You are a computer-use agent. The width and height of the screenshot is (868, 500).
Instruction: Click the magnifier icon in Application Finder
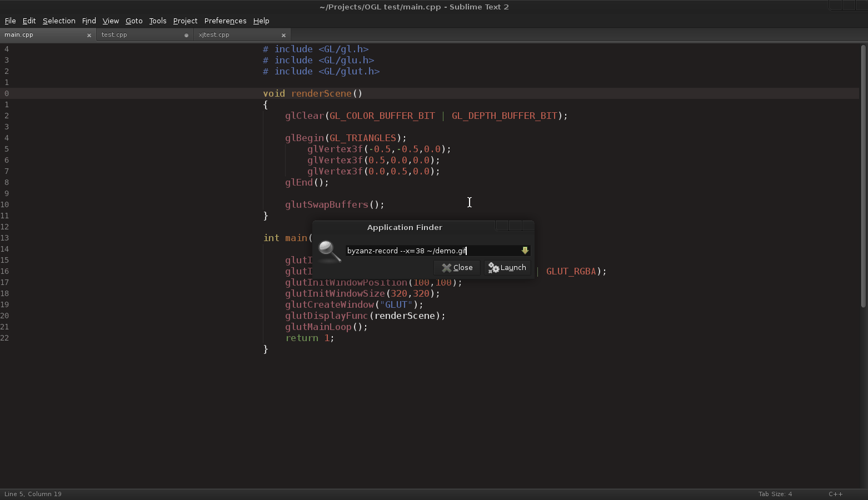pos(330,251)
